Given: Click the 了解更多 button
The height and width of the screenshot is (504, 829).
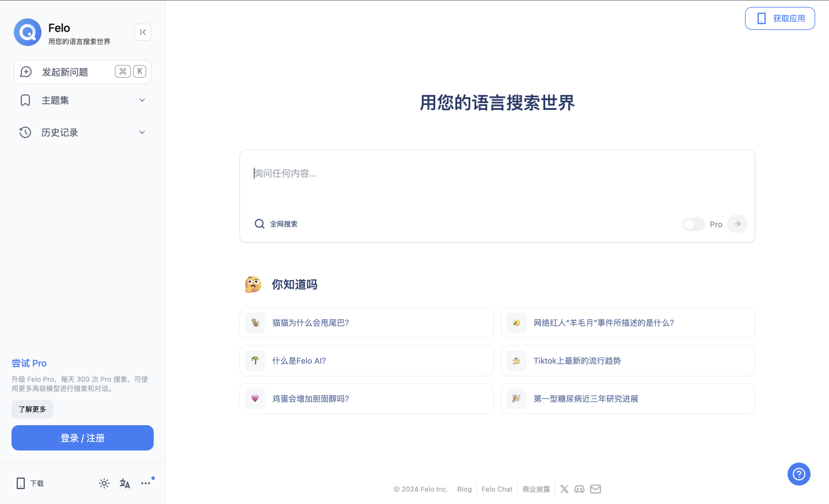Looking at the screenshot, I should [32, 409].
